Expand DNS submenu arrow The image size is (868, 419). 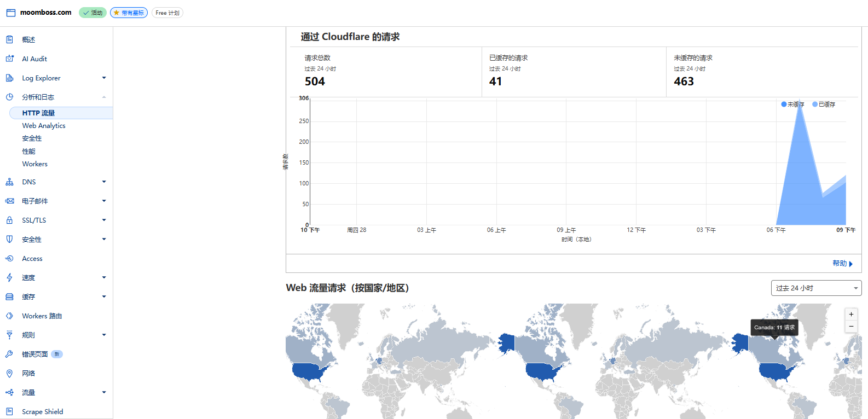pos(104,182)
